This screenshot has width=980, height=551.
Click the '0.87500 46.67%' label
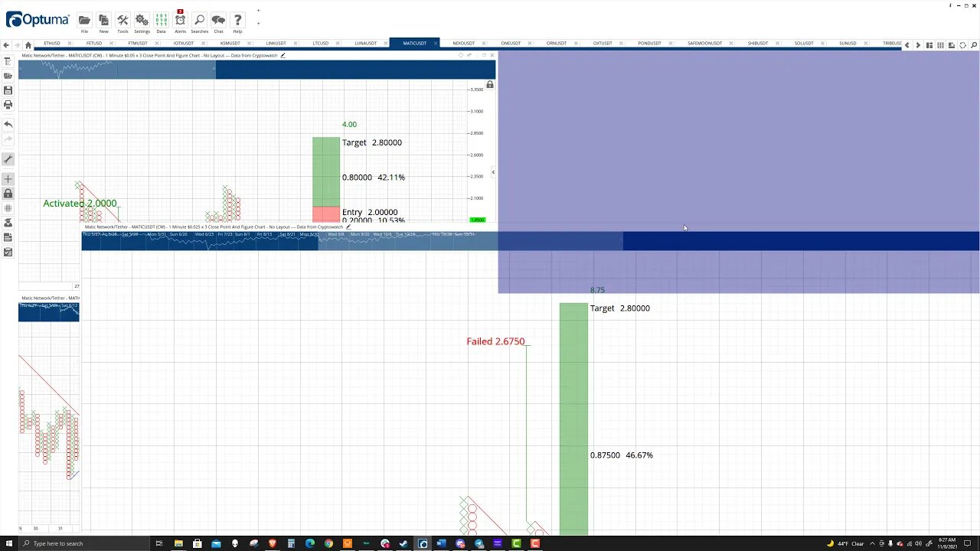621,455
